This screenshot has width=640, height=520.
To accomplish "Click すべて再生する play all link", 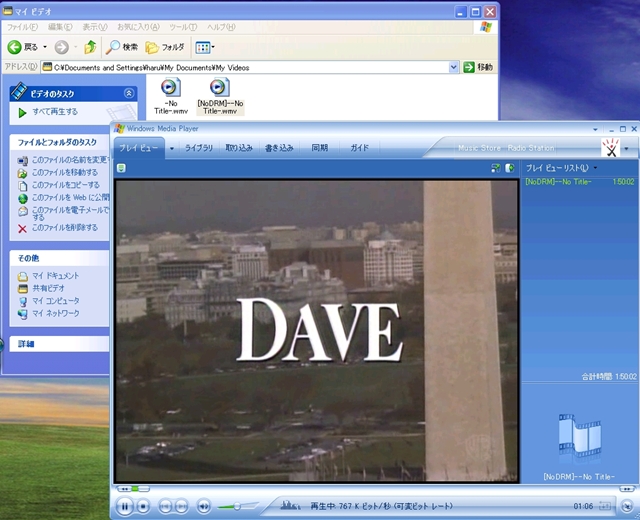I will tap(55, 111).
